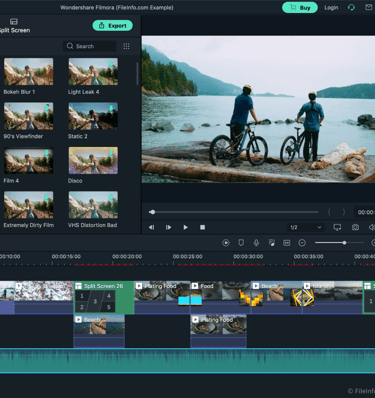Select the Film 4 effect thumbnail
This screenshot has width=375, height=398.
(28, 160)
